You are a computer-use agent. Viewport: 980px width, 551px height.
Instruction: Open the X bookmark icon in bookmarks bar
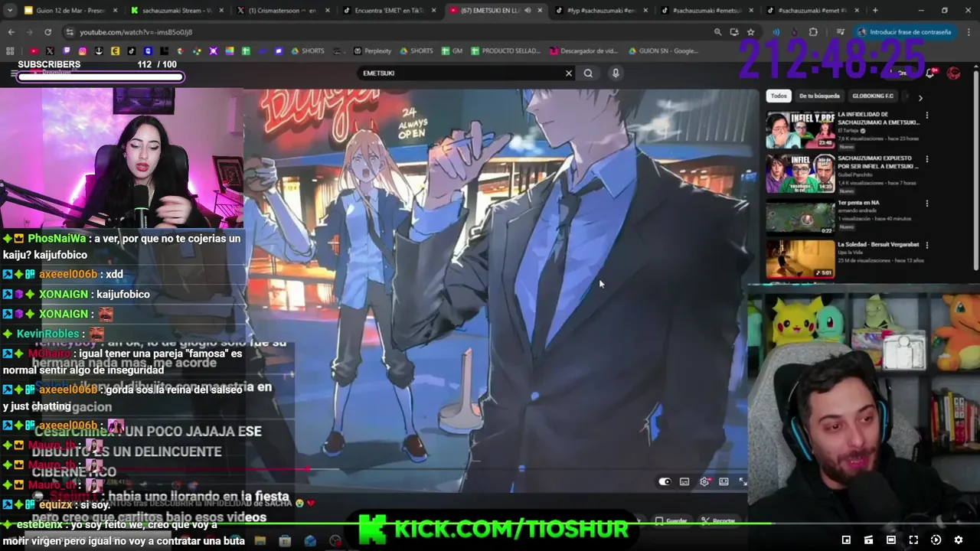[x=50, y=51]
